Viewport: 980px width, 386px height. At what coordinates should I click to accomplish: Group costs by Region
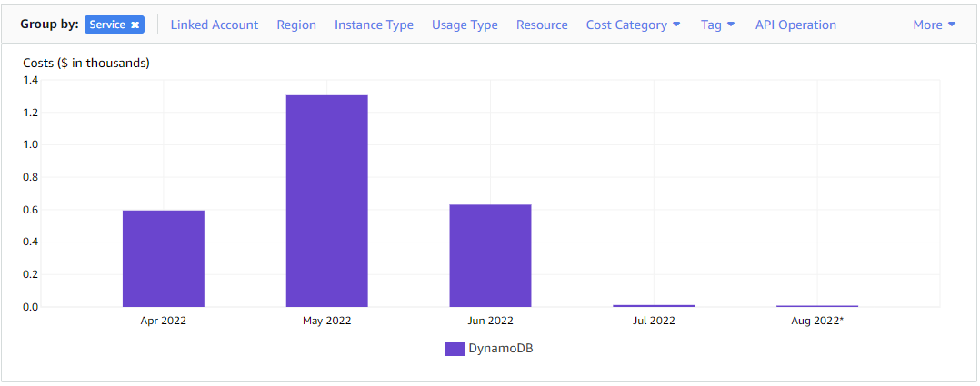tap(296, 25)
